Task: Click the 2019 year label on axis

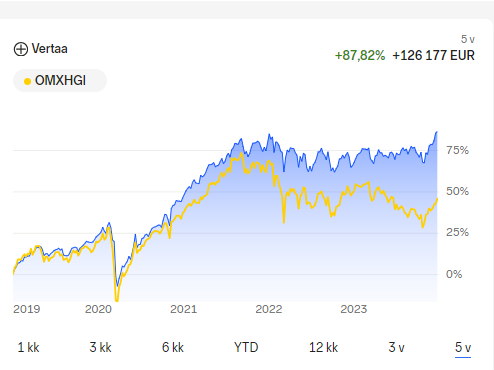Action: tap(27, 309)
